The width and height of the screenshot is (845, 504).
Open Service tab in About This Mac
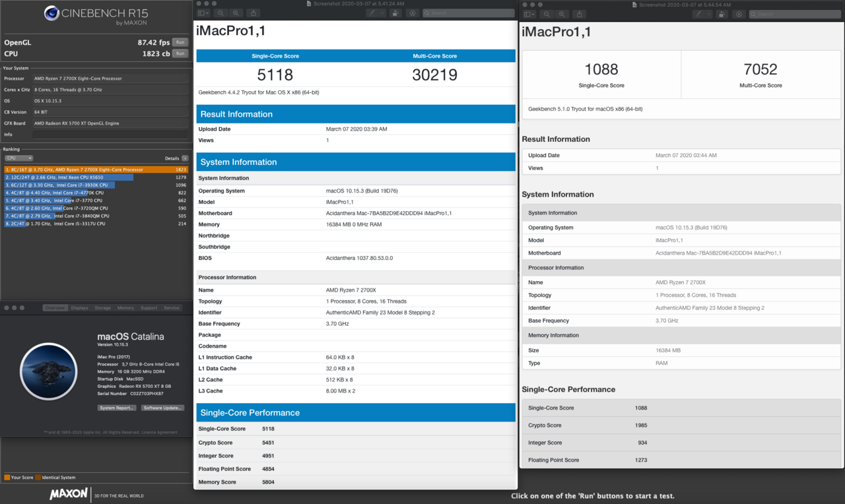click(172, 308)
